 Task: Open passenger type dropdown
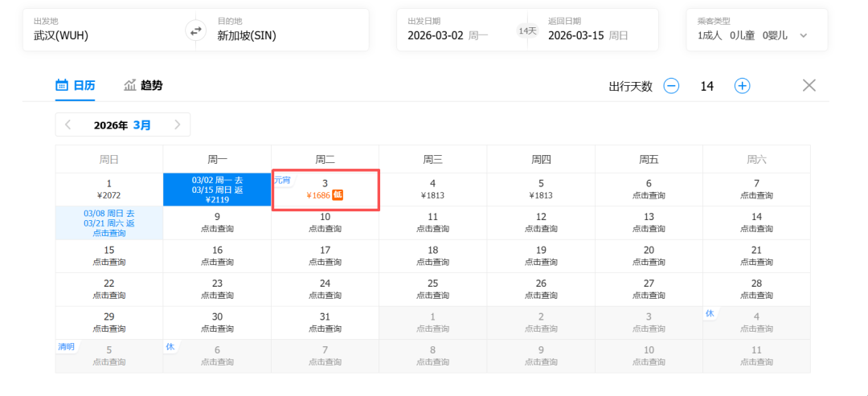point(757,30)
